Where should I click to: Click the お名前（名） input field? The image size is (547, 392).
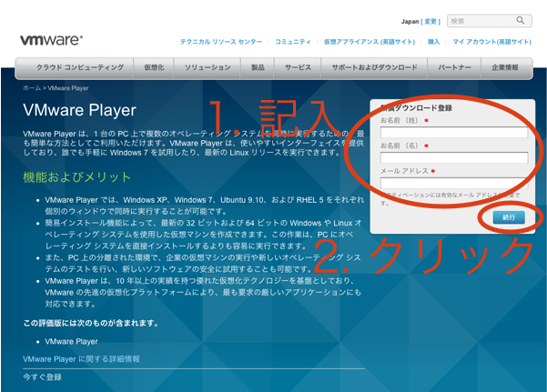coord(454,157)
